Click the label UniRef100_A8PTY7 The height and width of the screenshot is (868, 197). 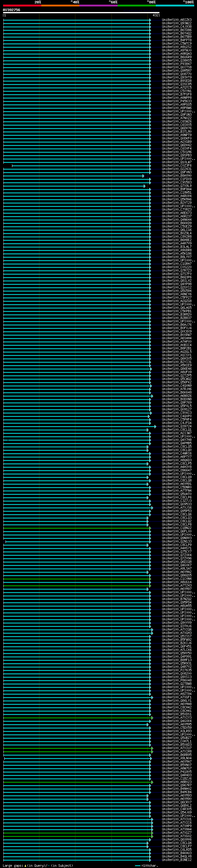(x=177, y=457)
